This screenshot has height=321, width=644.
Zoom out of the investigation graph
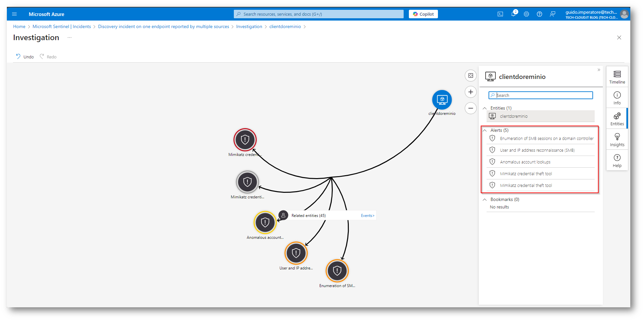[471, 108]
